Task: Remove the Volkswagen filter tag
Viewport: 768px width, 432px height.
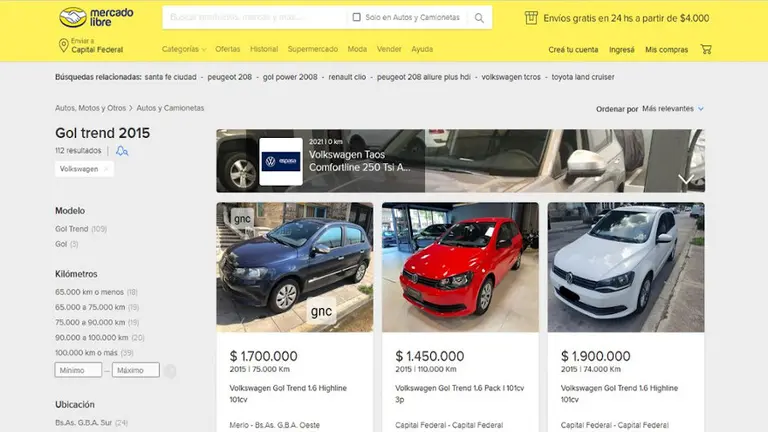Action: [x=106, y=169]
